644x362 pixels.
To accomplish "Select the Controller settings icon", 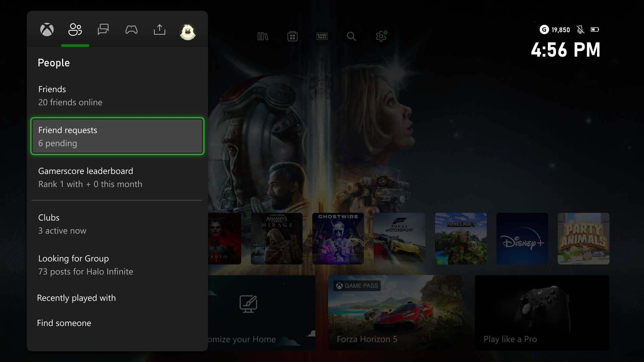I will pos(131,29).
